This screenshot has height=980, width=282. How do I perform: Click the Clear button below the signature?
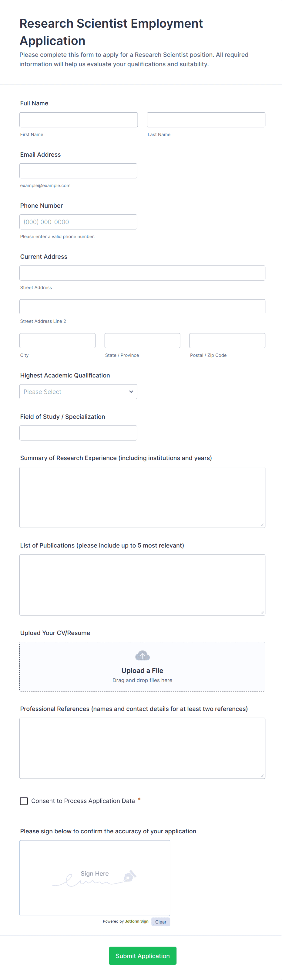[x=160, y=922]
